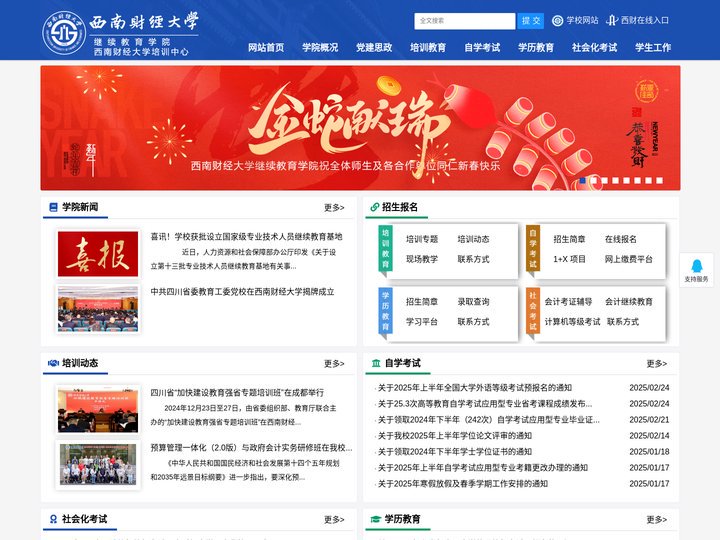Expand 更多 in 学院新闻 section
720x540 pixels.
tap(334, 208)
